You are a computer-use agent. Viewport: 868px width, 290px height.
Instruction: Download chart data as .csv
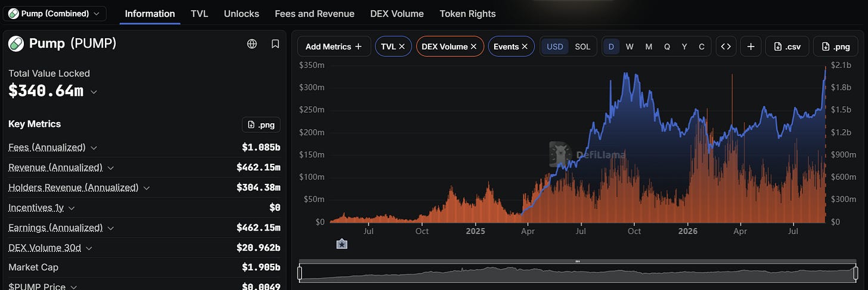point(787,46)
